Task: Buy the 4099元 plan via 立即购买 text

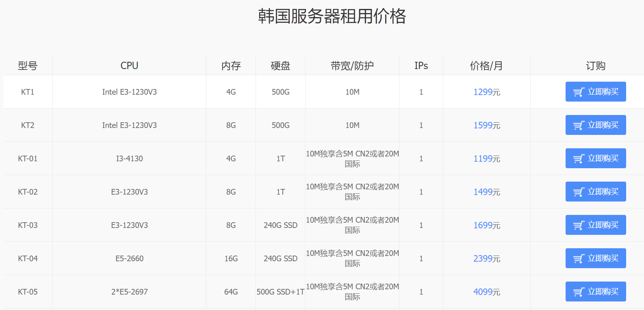Action: pos(603,292)
